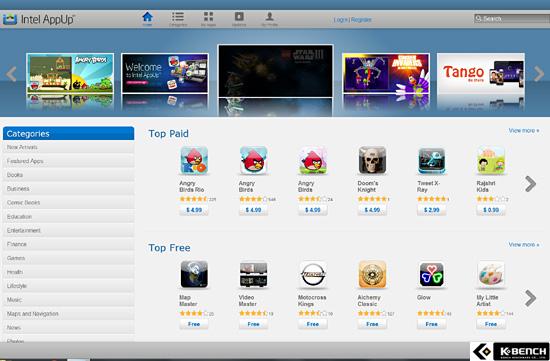Screen dimensions: 550x361
Task: Open the Updates icon in the top bar
Action: pos(239,17)
